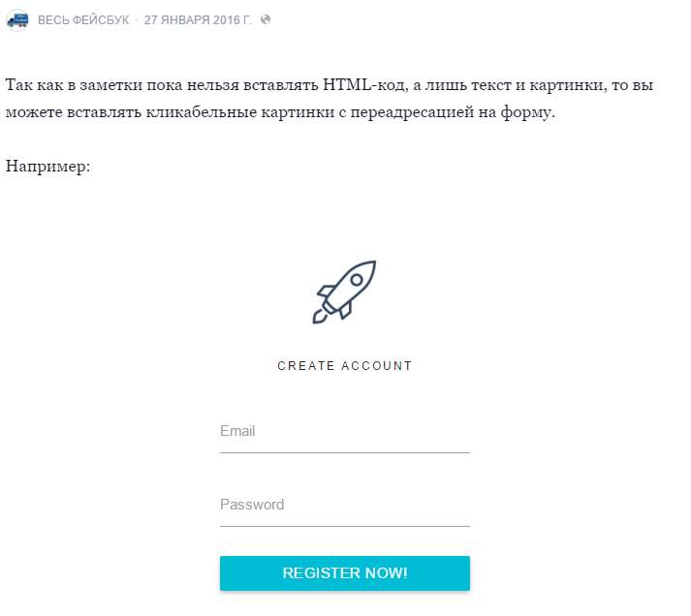Open the ВЕСЬ ФЕЙСБУК page link
This screenshot has height=616, width=691.
pyautogui.click(x=83, y=19)
